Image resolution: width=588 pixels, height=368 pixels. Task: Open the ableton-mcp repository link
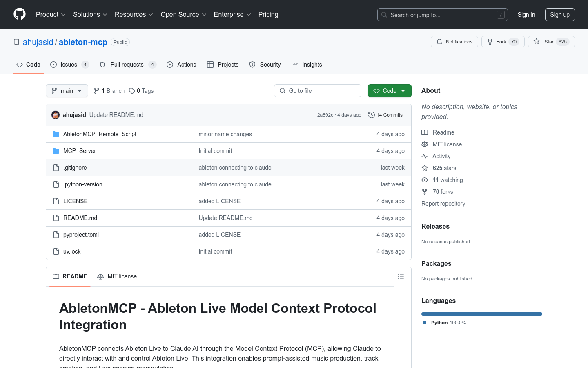pos(83,42)
